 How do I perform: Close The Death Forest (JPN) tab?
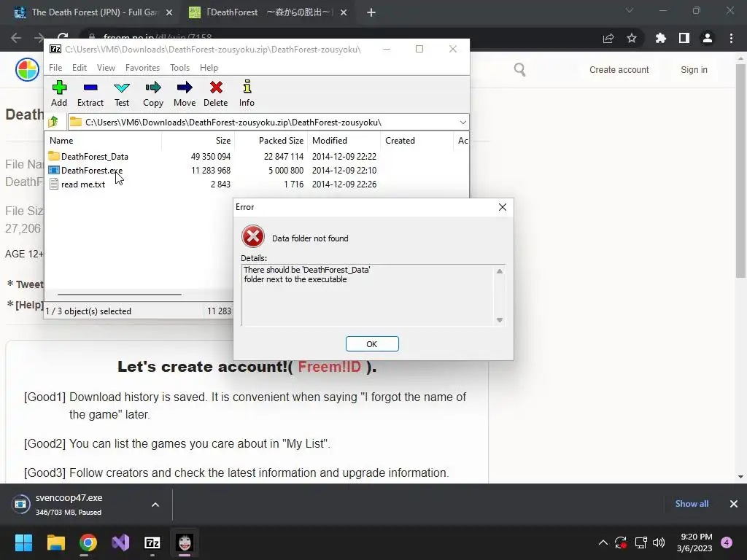click(169, 13)
